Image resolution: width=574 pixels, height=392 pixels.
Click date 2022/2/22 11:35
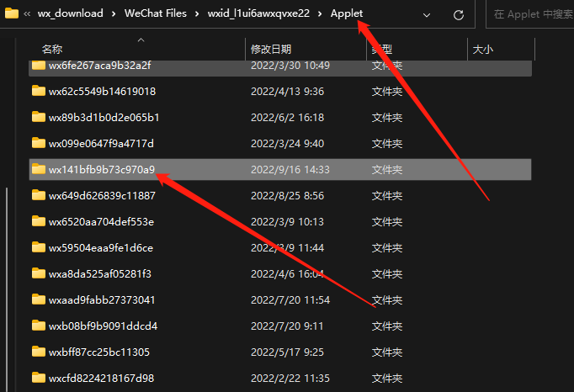pos(290,378)
